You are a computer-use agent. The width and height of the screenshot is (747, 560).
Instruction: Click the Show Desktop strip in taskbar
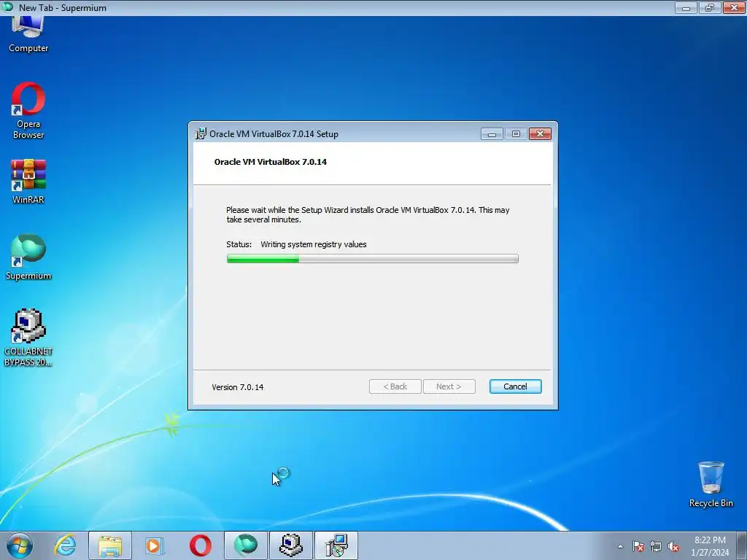[x=743, y=545]
